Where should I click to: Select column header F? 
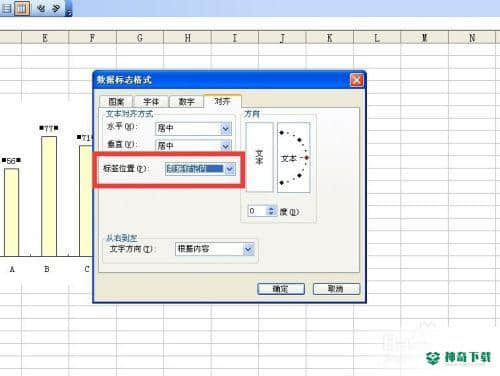(92, 38)
